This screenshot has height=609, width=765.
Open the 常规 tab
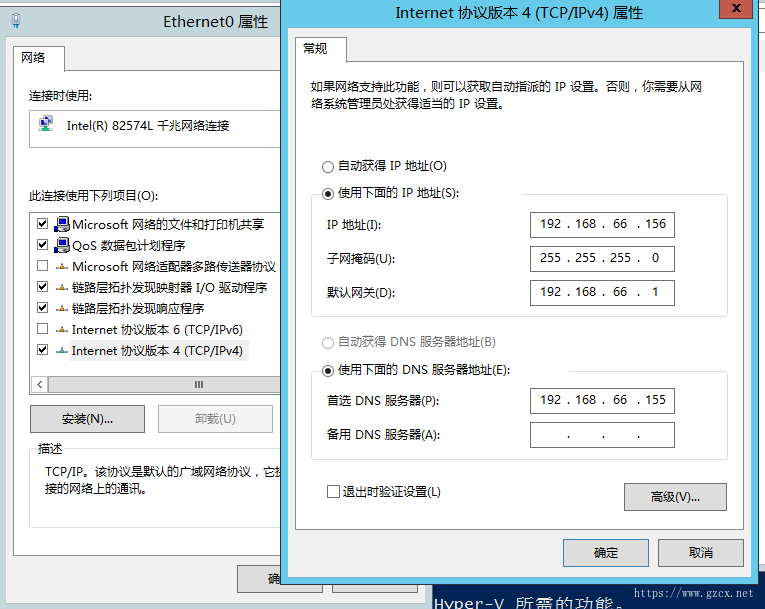[321, 49]
